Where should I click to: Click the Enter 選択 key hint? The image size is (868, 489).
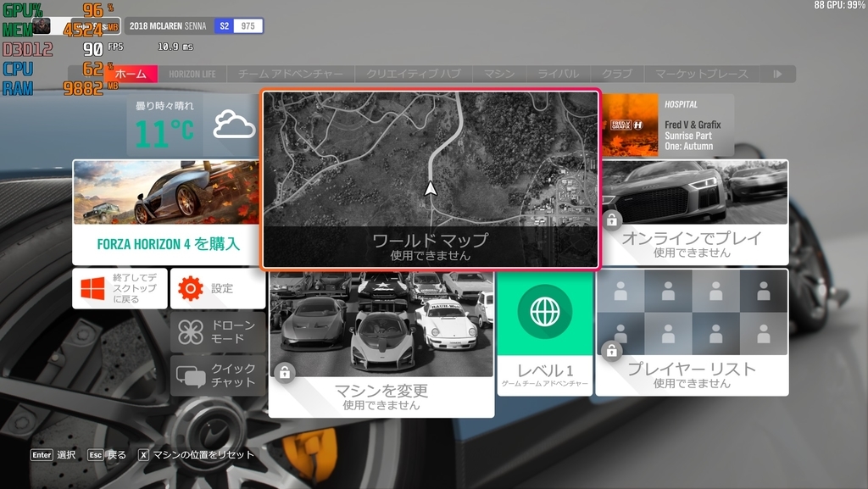(53, 455)
